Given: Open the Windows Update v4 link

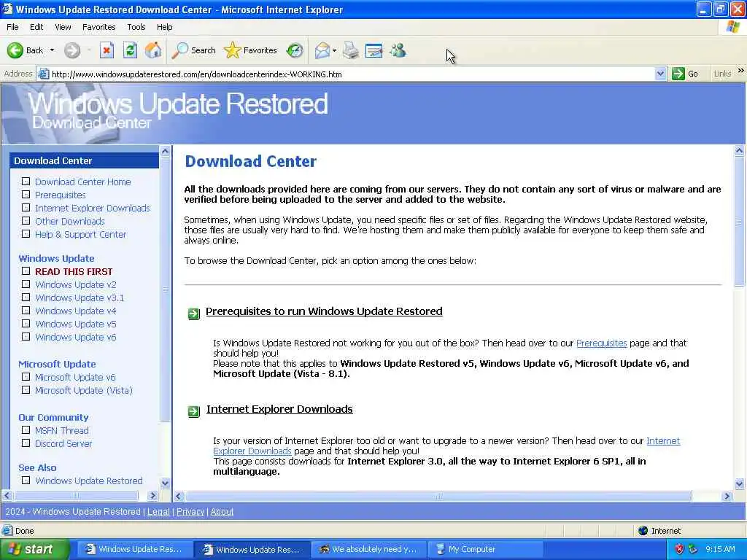Looking at the screenshot, I should tap(76, 311).
